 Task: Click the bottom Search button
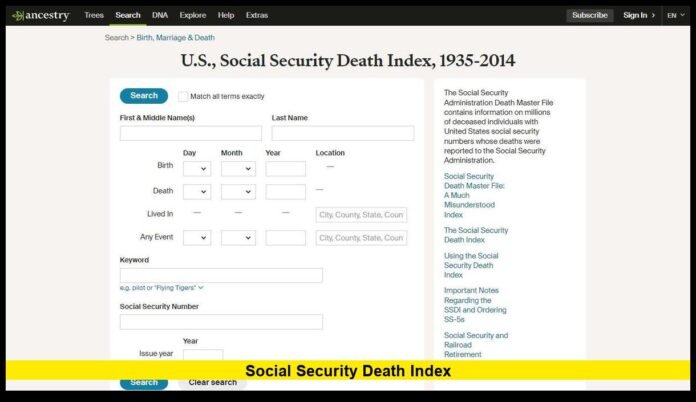(144, 382)
